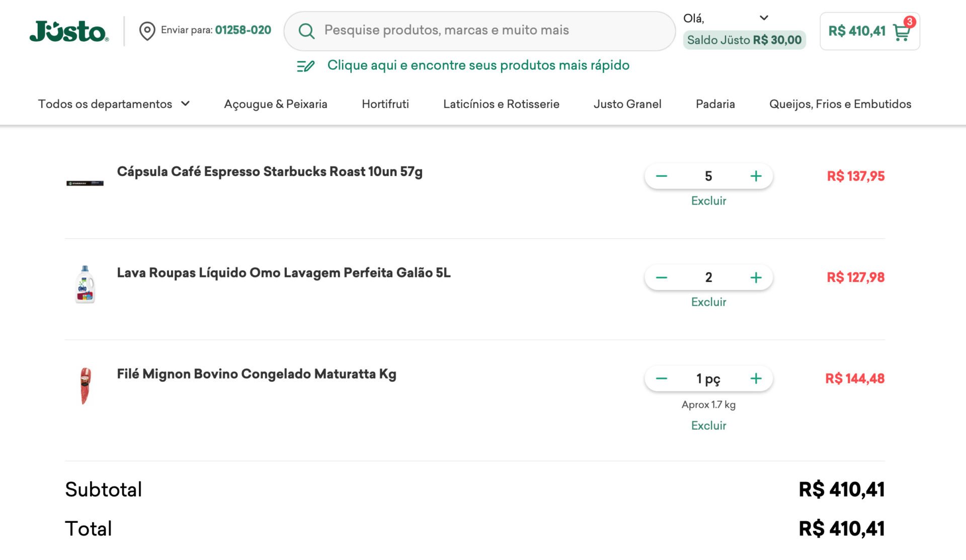Decrease Omo Lava Roupas quantity
The image size is (966, 560).
[x=662, y=277]
